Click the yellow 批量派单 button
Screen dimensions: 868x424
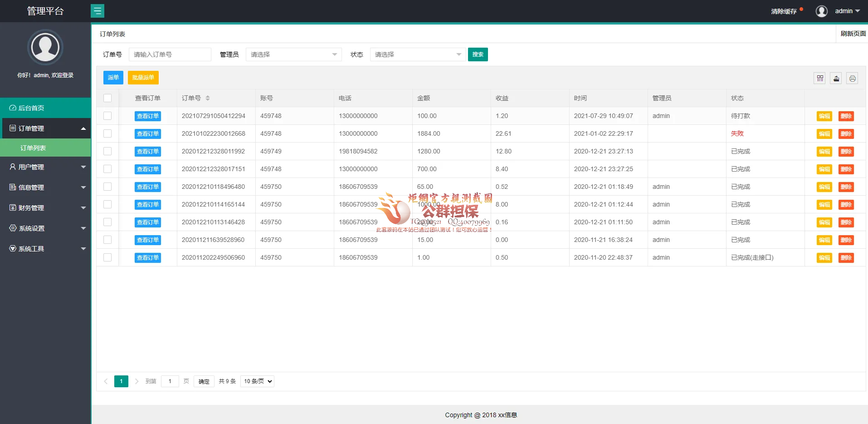[143, 78]
